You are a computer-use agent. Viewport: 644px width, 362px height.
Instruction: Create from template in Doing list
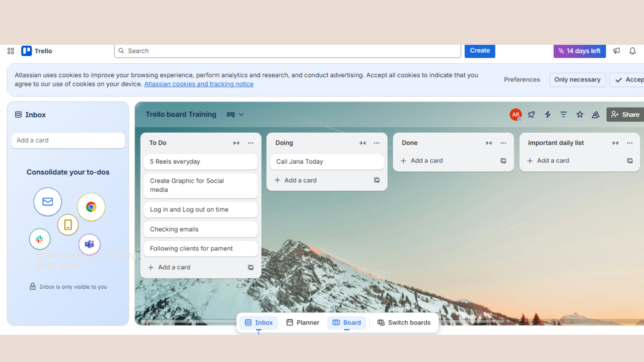tap(377, 180)
